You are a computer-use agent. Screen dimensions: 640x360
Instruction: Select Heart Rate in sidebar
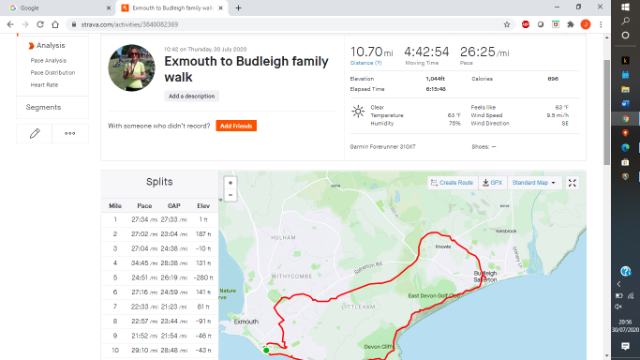[44, 85]
